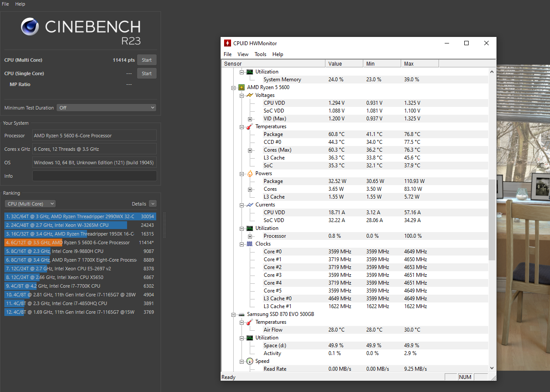This screenshot has height=392, width=550.
Task: Open HWMonitor View menu
Action: tap(243, 54)
